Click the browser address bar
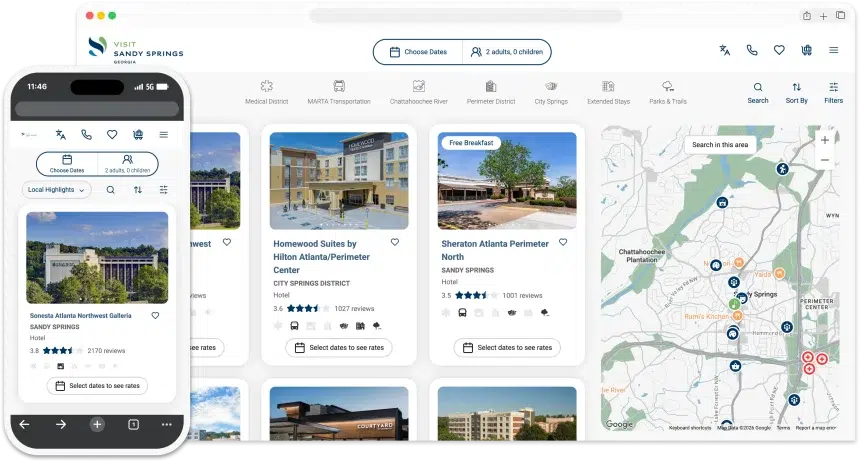The image size is (860, 462). coord(466,16)
